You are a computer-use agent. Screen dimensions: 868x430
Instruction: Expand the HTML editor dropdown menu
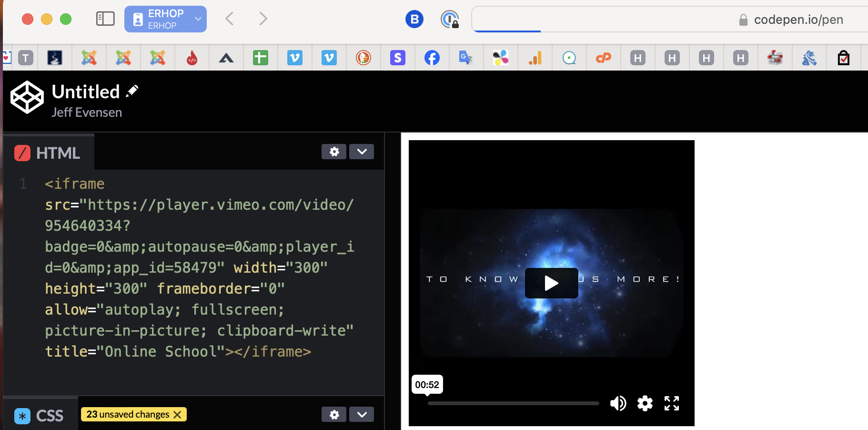[x=362, y=152]
